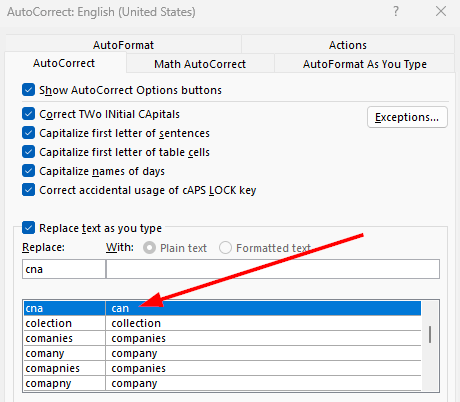Toggle Correct accidental cAPS LOCK usage

(28, 190)
